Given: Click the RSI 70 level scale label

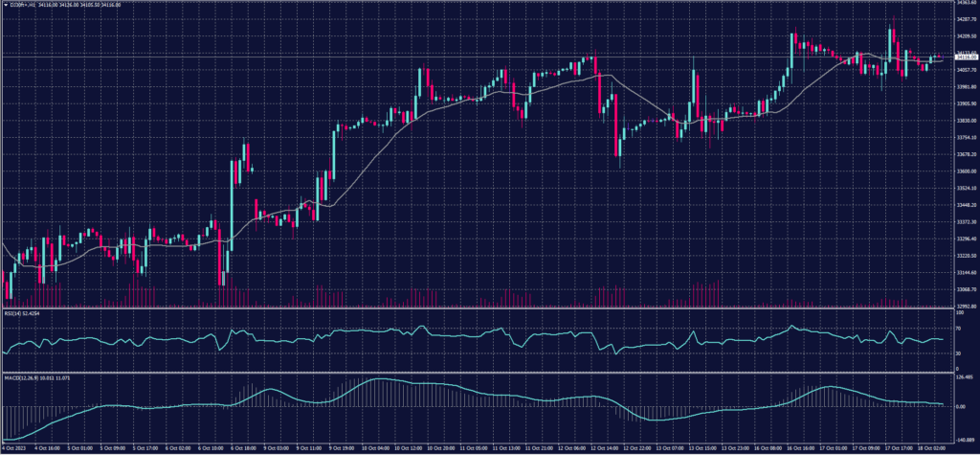Looking at the screenshot, I should point(957,327).
